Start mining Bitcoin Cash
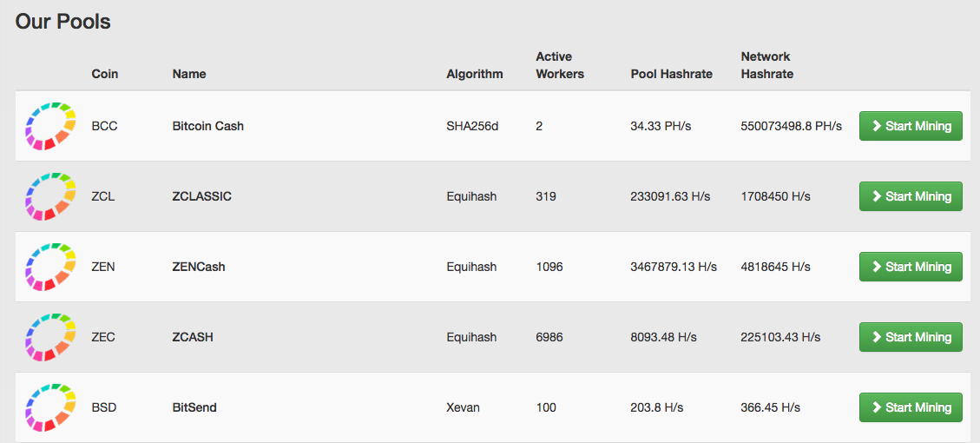Viewport: 980px width, 443px height. pos(911,126)
